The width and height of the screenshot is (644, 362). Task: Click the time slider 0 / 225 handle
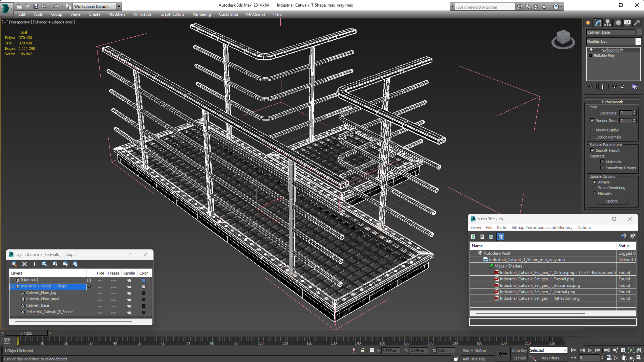tap(26, 333)
